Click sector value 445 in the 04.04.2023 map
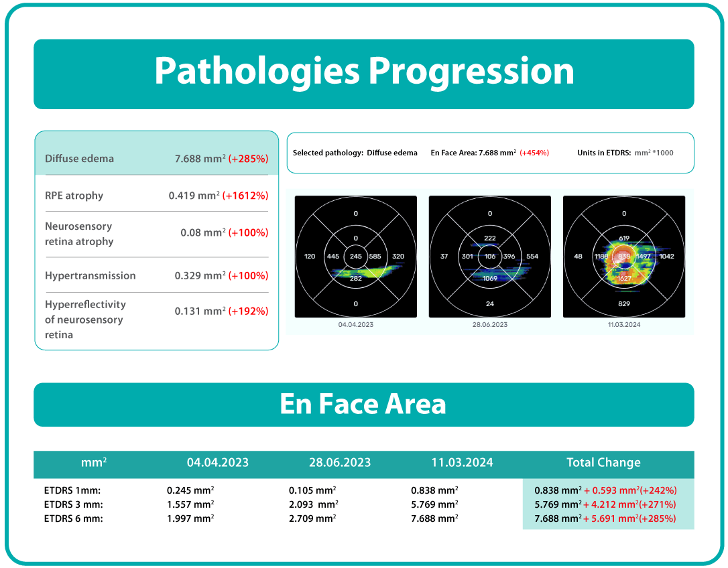The height and width of the screenshot is (568, 728). tap(333, 256)
